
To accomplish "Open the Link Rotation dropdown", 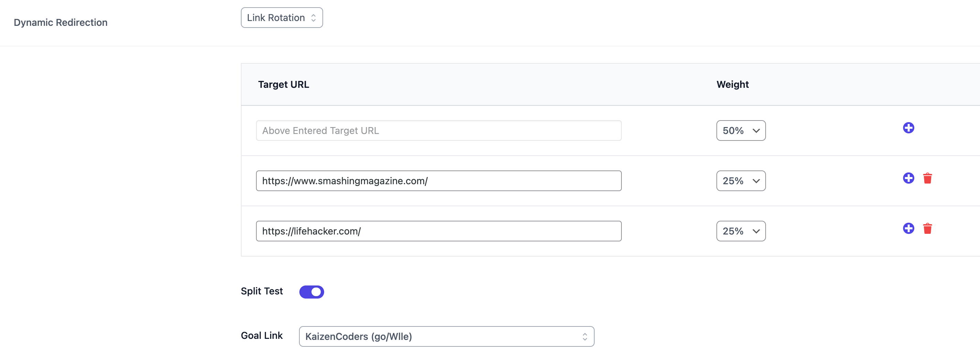I will point(281,18).
